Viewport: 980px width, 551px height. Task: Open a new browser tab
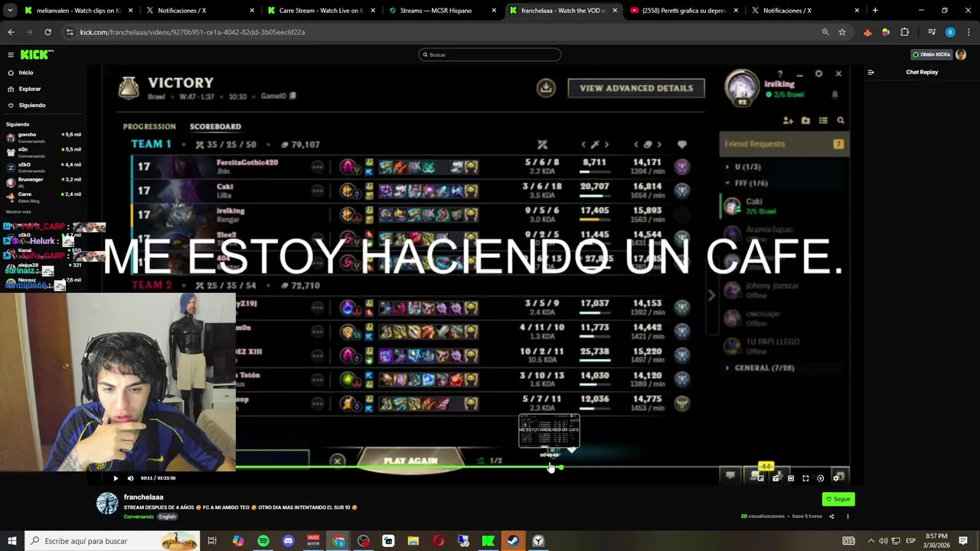[x=875, y=11]
